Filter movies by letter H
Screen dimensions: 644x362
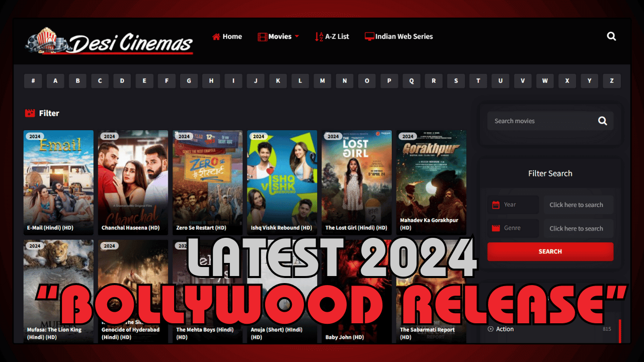tap(211, 81)
